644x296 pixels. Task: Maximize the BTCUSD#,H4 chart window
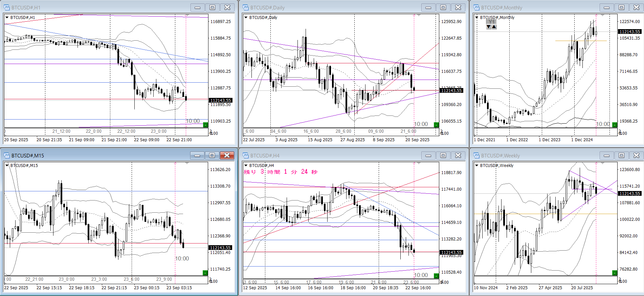(x=443, y=155)
